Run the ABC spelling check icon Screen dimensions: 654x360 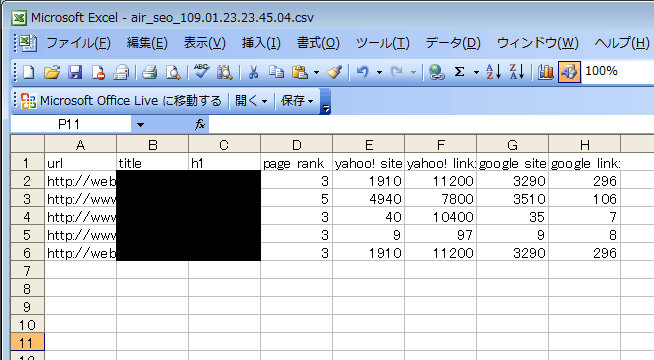201,72
